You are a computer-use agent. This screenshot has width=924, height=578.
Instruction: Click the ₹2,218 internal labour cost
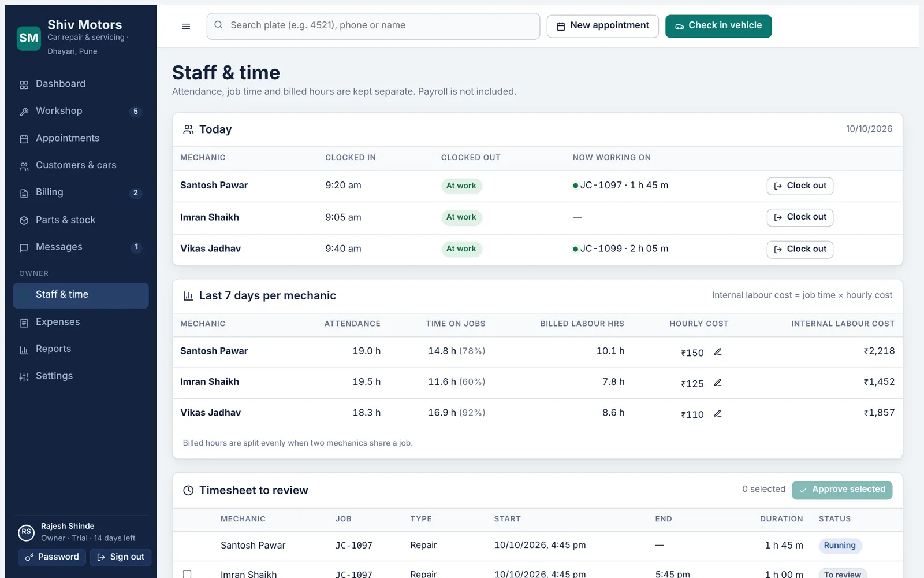(879, 351)
